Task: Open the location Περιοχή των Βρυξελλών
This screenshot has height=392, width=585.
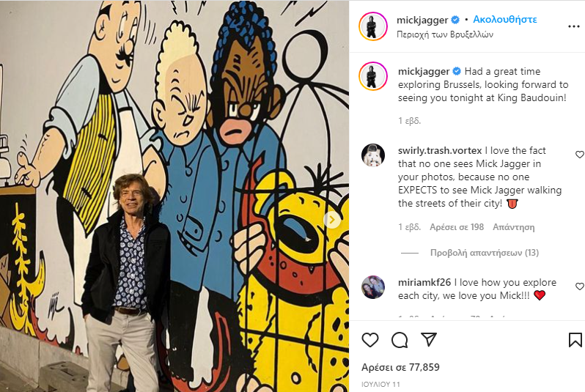Action: point(446,34)
